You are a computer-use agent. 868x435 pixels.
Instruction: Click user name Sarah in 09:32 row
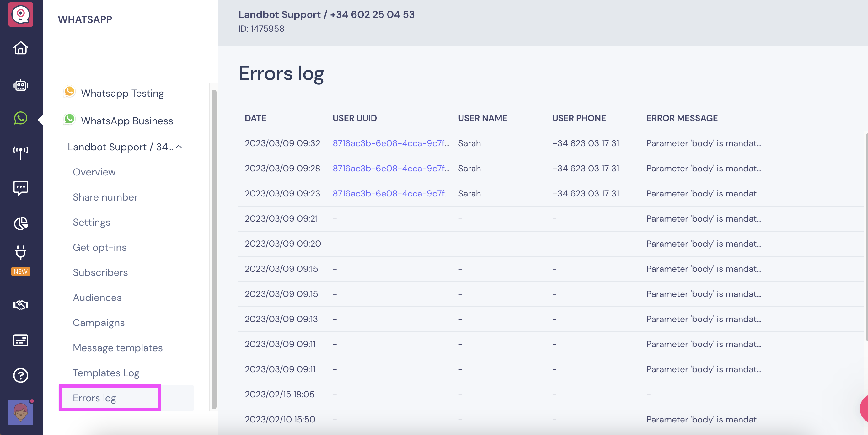click(x=469, y=143)
